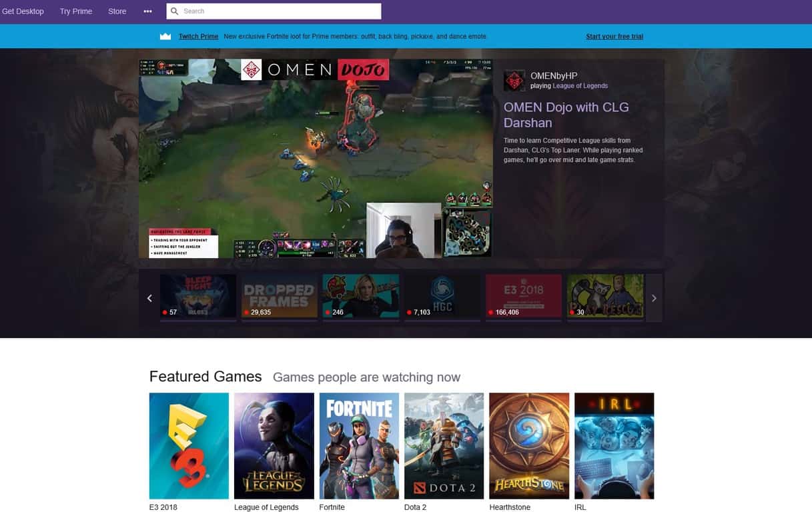Click the stream description about Darshan
812x512 pixels.
coord(574,150)
